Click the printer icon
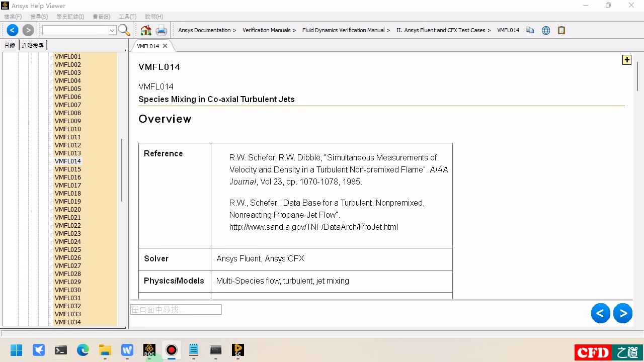 tap(161, 30)
